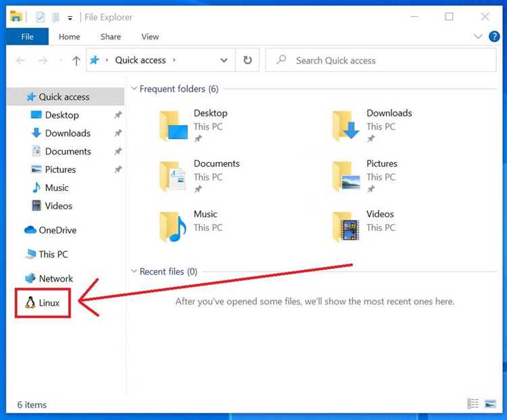Click the Recent files (0) header text
Screen dimensions: 507x420
pyautogui.click(x=168, y=271)
